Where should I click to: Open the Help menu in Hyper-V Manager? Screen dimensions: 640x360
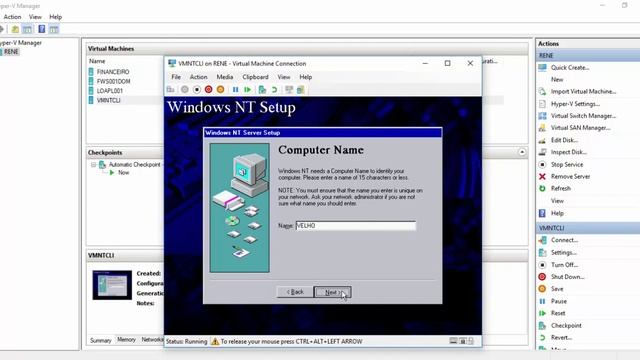tap(56, 17)
